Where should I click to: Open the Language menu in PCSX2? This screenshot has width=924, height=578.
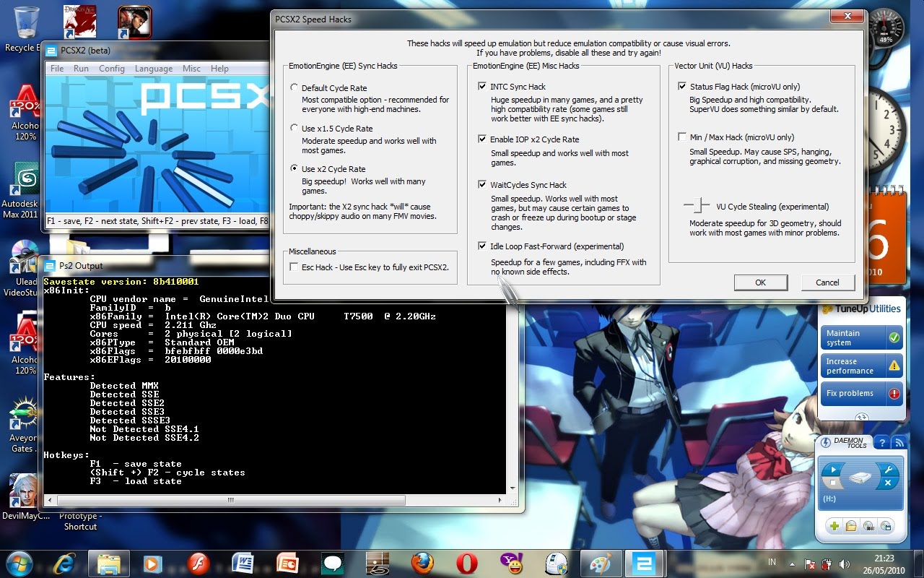pyautogui.click(x=154, y=69)
